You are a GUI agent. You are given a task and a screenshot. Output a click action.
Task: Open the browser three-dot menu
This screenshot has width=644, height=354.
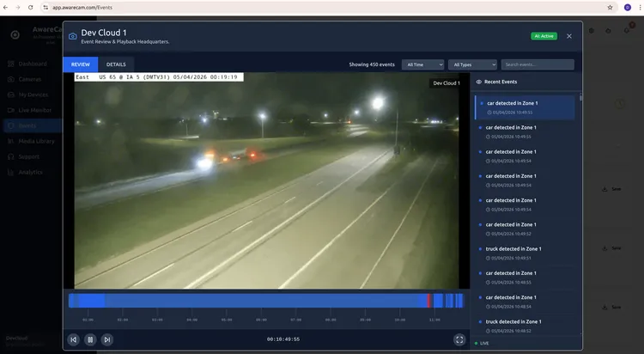tap(640, 8)
